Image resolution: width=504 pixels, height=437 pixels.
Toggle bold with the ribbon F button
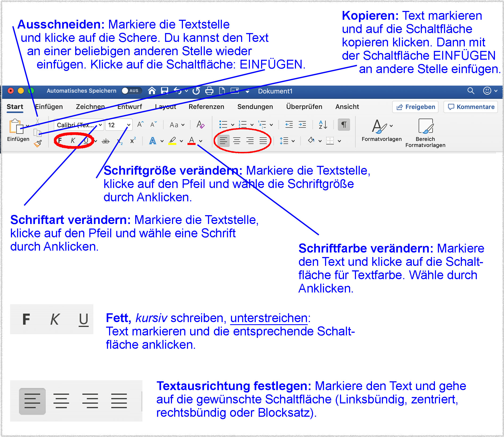pos(60,141)
